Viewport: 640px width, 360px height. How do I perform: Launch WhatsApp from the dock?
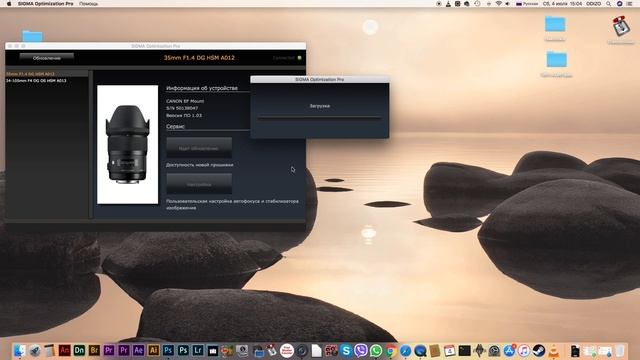point(376,350)
